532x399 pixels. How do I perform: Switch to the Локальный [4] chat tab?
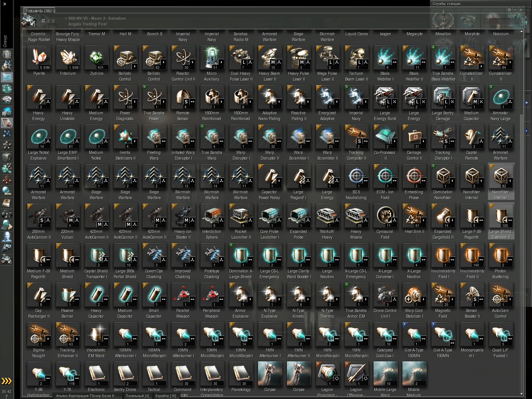tap(138, 396)
